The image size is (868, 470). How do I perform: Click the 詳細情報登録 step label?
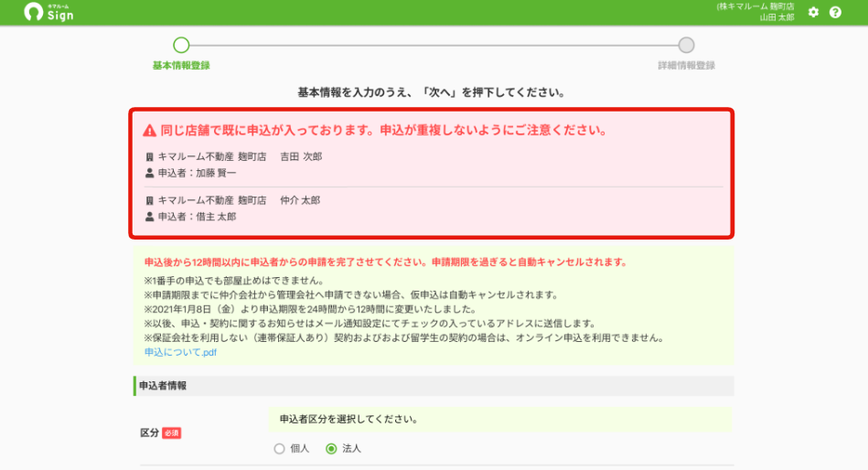pyautogui.click(x=686, y=65)
